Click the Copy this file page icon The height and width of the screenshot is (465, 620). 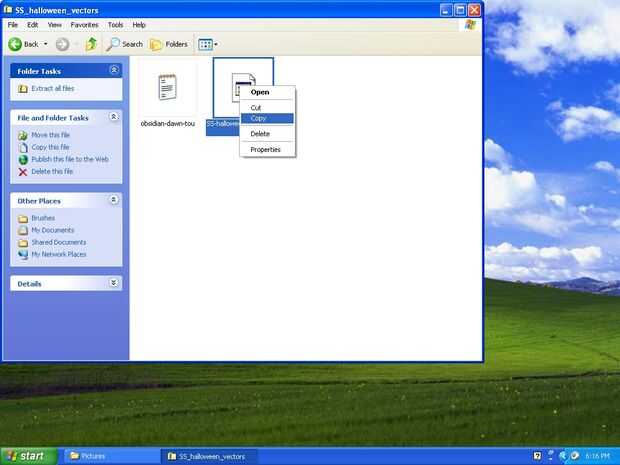coord(23,147)
